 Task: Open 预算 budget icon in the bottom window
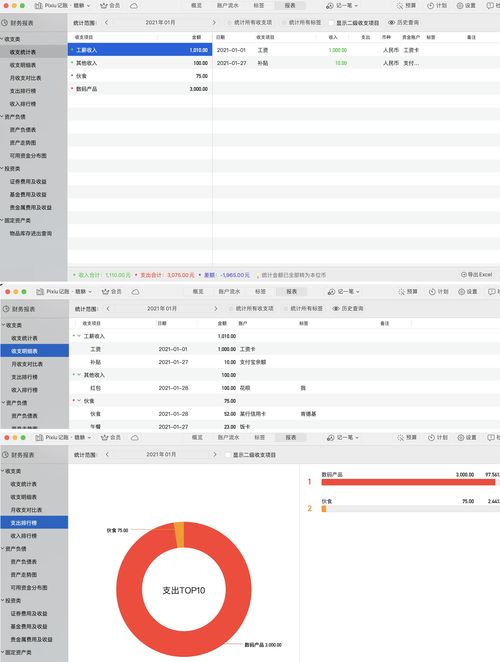[x=401, y=438]
